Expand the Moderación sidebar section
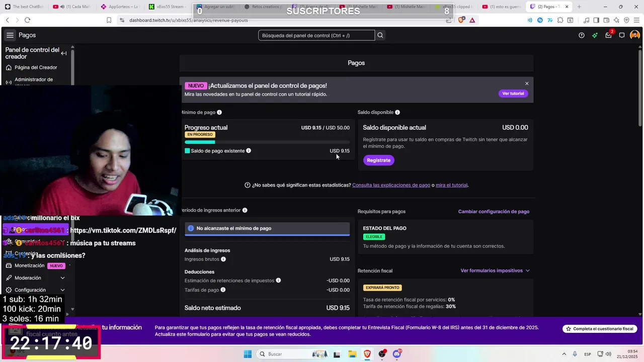This screenshot has height=362, width=644. [62, 278]
